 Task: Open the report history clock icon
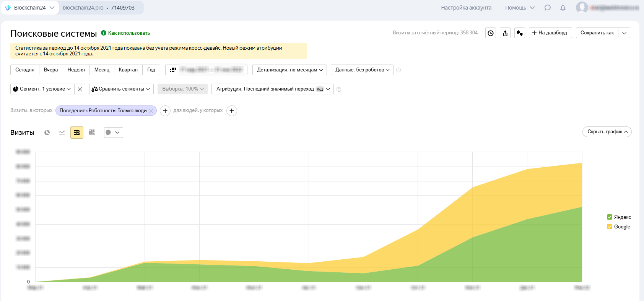point(491,33)
